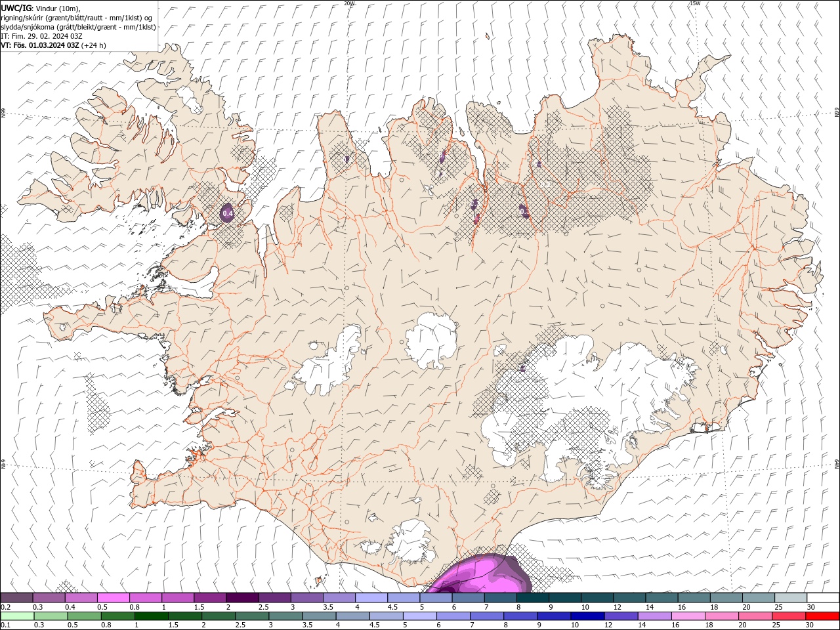The width and height of the screenshot is (840, 630).
Task: Click the darkest purple 2 mm snow legend swatch
Action: [241, 598]
